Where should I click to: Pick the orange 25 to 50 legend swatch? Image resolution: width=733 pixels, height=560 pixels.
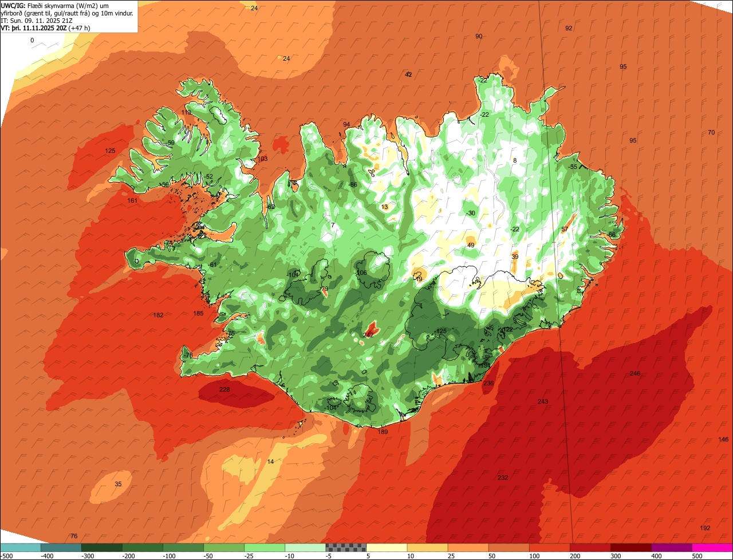[468, 547]
